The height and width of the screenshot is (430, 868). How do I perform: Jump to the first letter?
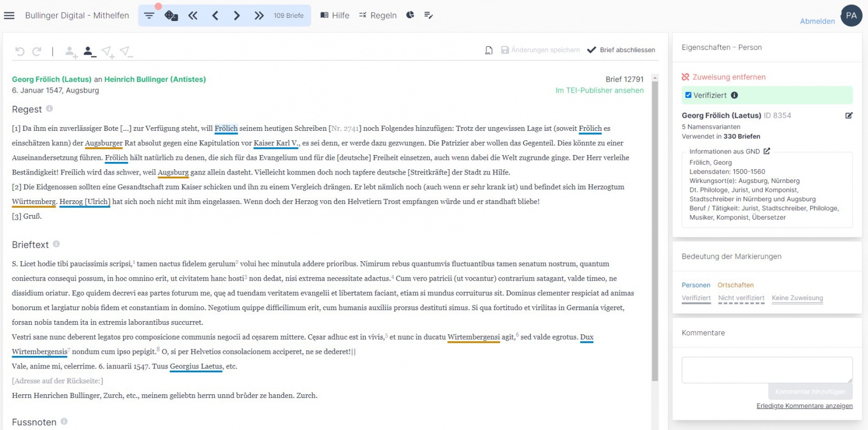pos(193,16)
